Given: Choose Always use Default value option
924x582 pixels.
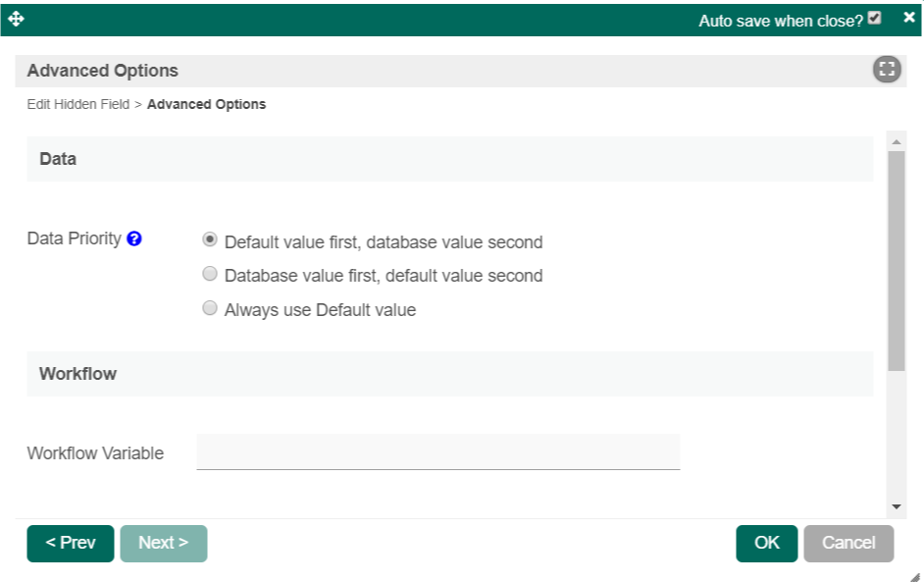Looking at the screenshot, I should point(209,309).
